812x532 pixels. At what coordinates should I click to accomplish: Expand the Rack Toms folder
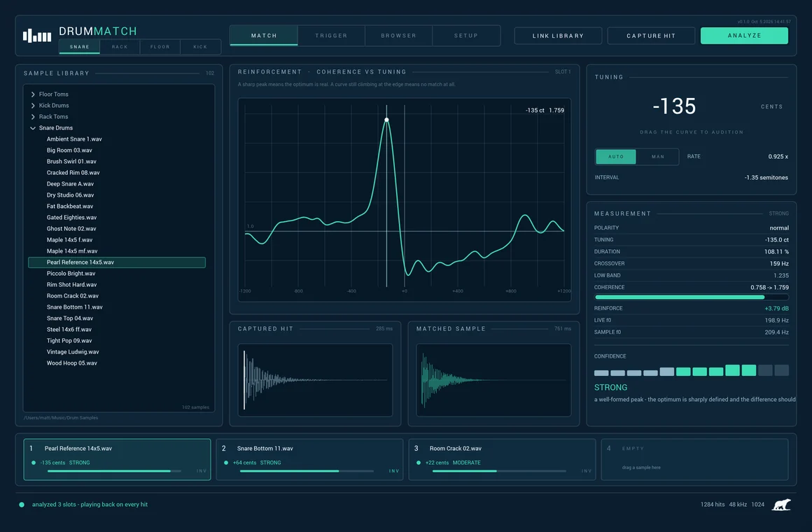(33, 117)
